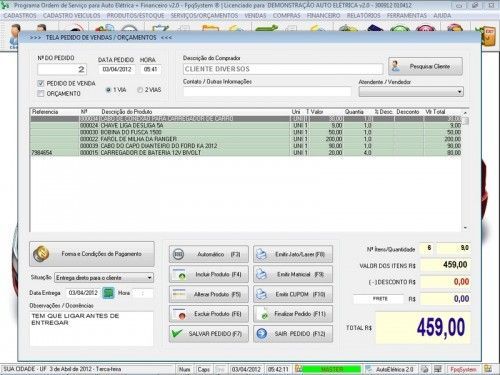Click Emitir Jato/Laser (F8) button

[x=293, y=254]
